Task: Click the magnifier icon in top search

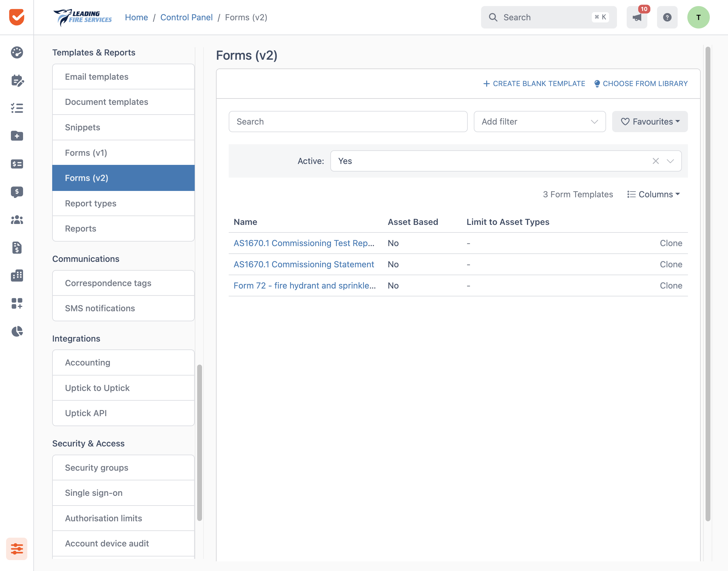Action: (493, 17)
